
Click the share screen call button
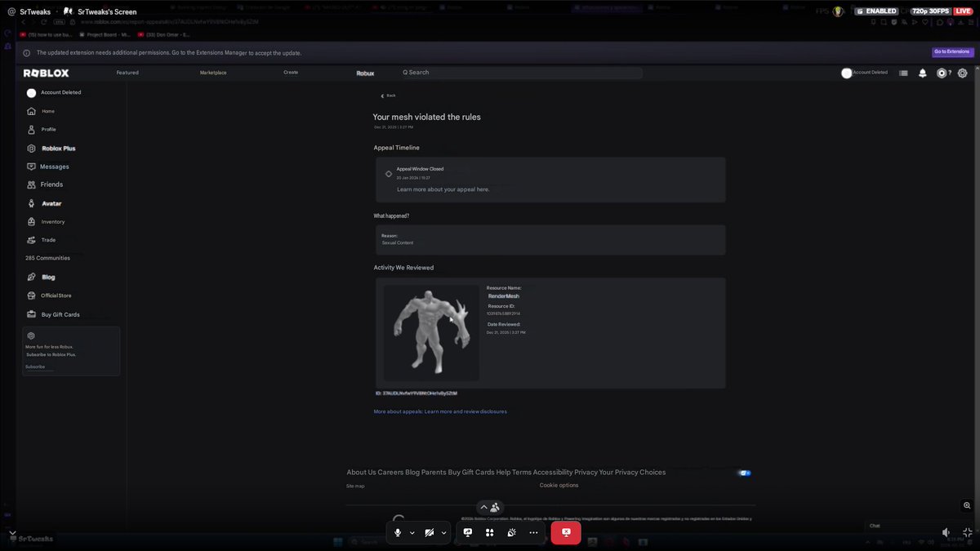point(467,532)
